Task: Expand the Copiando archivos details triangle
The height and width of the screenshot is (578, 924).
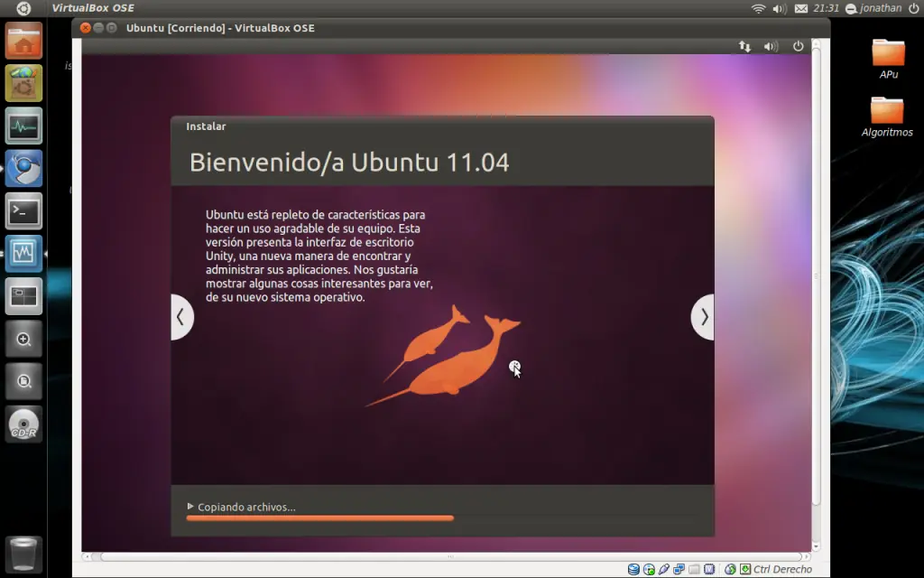Action: 190,506
